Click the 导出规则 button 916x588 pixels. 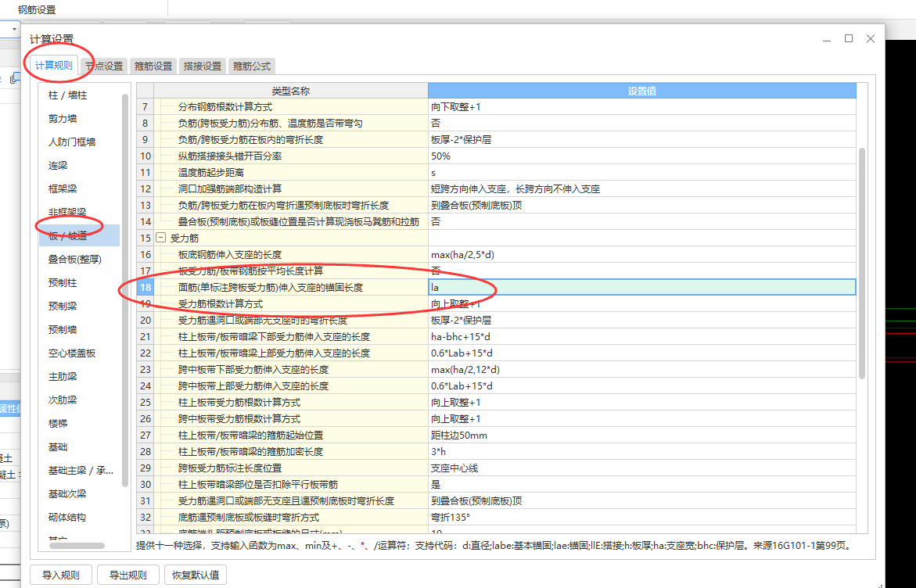(128, 575)
